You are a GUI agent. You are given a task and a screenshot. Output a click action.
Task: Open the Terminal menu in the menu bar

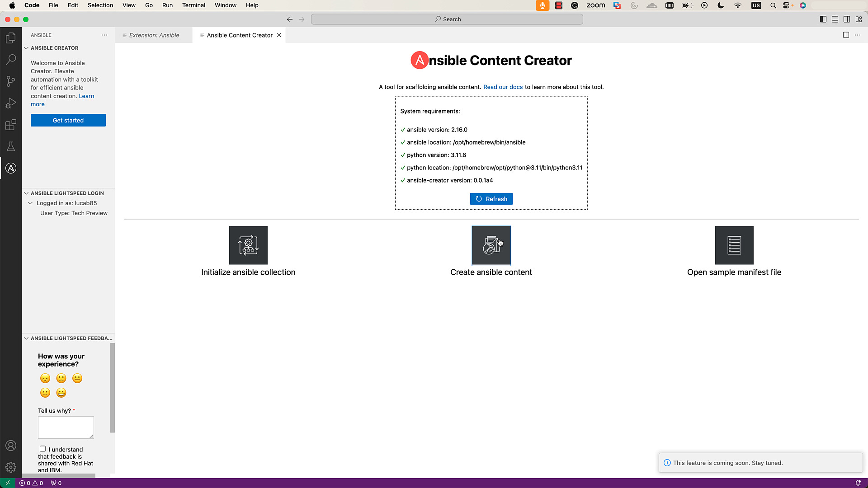[x=193, y=5]
